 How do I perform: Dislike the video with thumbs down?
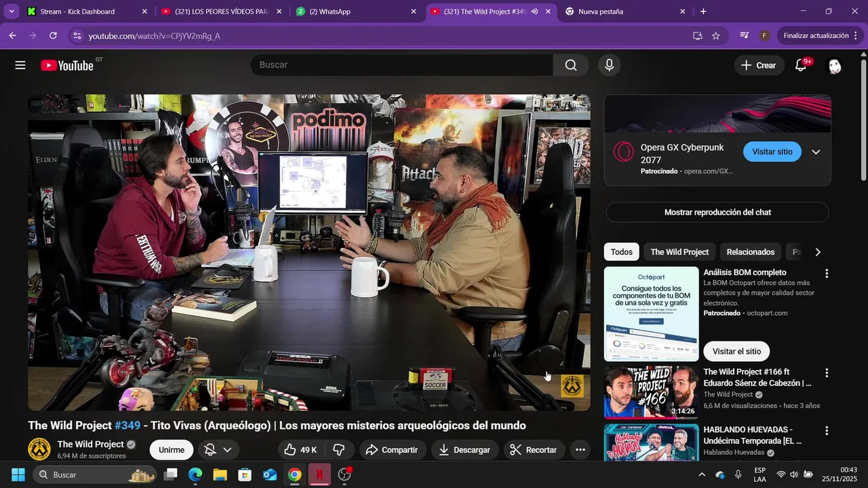click(339, 449)
